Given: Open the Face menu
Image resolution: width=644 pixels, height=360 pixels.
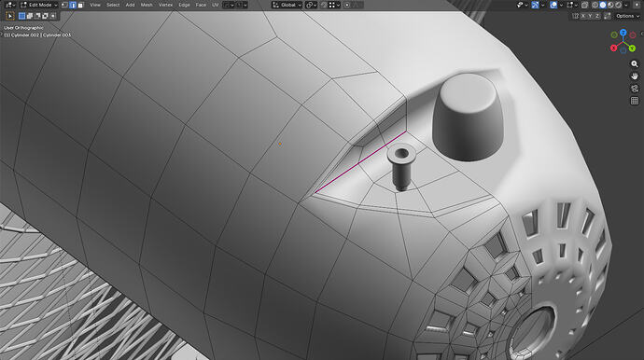Looking at the screenshot, I should point(201,5).
